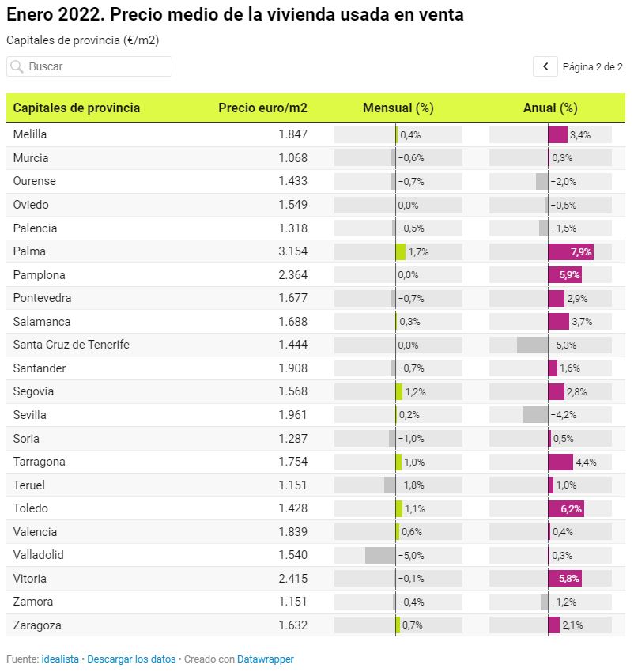
Task: Click Vitoria's 5,8% annual bar
Action: pyautogui.click(x=565, y=579)
